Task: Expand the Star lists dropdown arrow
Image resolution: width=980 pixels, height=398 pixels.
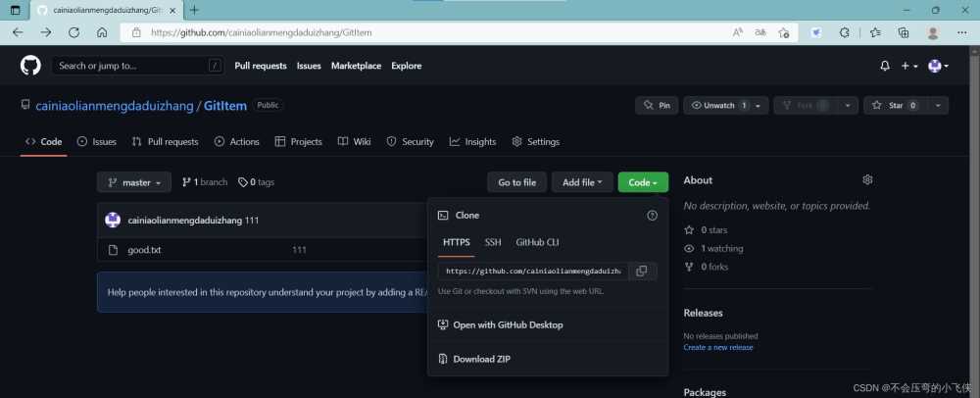Action: (x=938, y=106)
